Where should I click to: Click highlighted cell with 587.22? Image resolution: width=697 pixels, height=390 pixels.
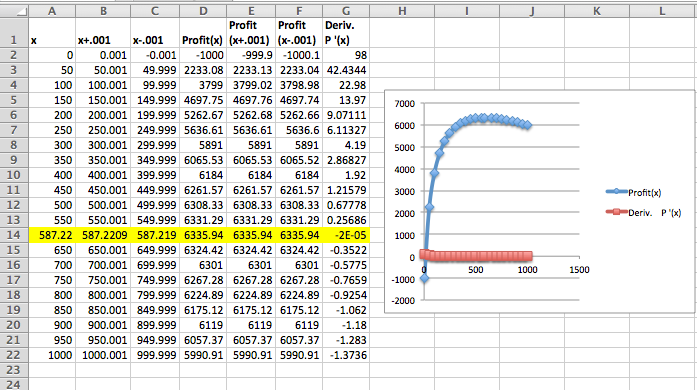tap(52, 235)
